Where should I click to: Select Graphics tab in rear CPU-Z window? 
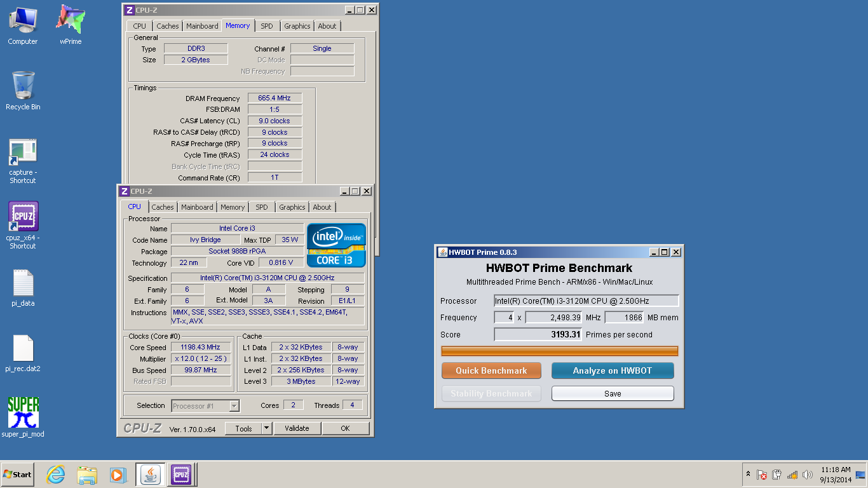click(x=297, y=26)
